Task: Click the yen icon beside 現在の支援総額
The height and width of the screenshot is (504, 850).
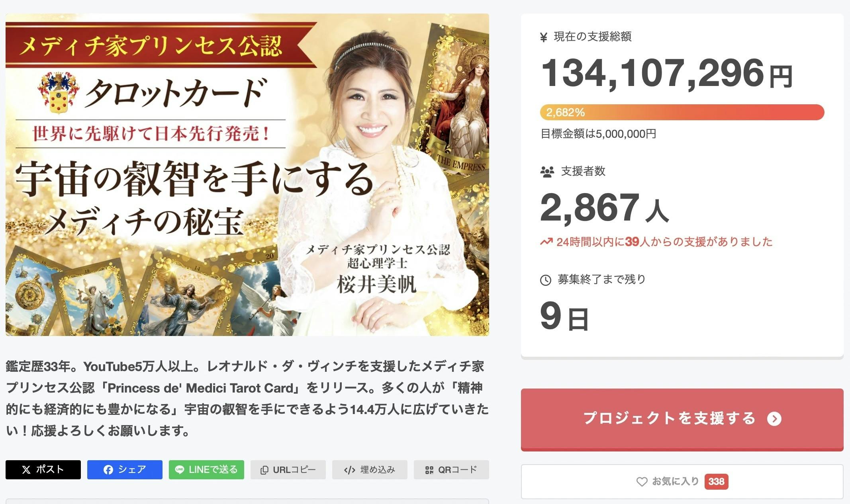Action: pyautogui.click(x=543, y=37)
